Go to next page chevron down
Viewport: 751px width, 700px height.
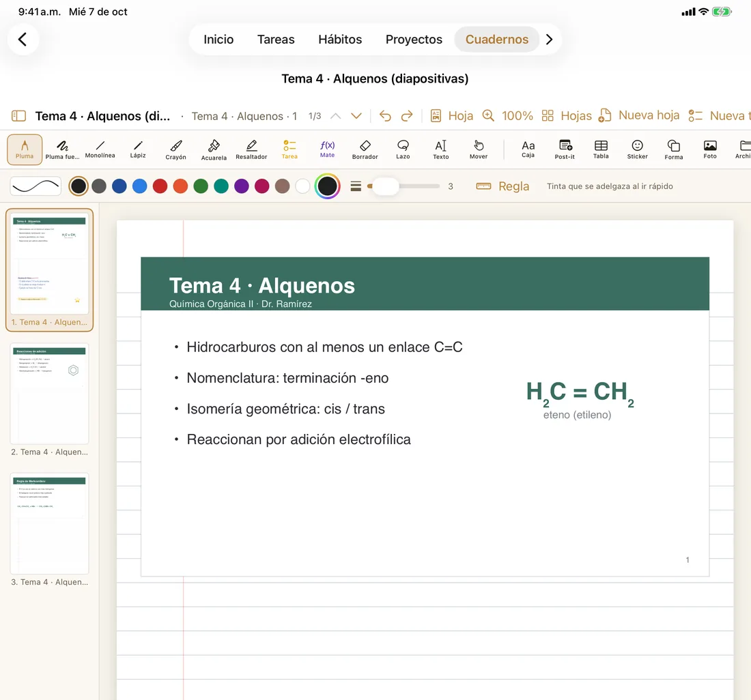pos(356,116)
